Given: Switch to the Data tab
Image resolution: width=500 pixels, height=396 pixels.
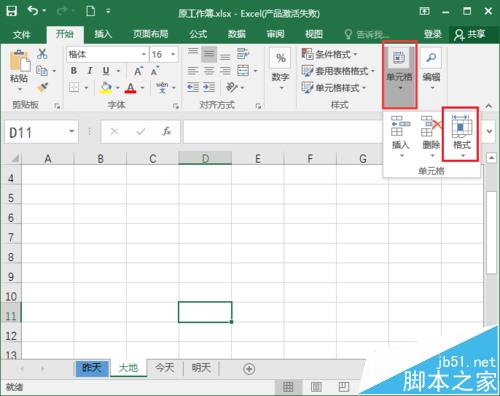Looking at the screenshot, I should (237, 34).
